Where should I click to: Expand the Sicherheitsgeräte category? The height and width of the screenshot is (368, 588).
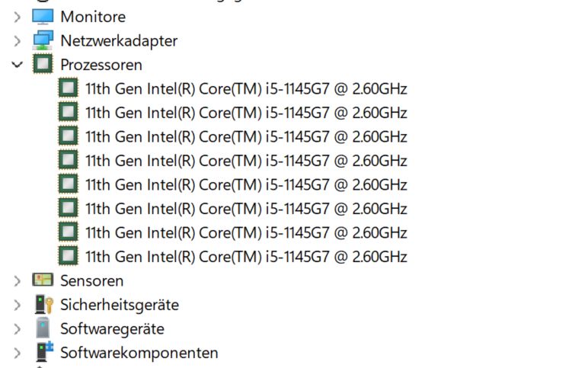coord(18,305)
